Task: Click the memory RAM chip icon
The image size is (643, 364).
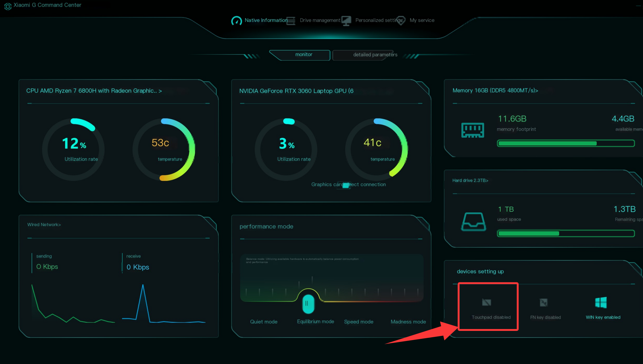Action: 472,130
